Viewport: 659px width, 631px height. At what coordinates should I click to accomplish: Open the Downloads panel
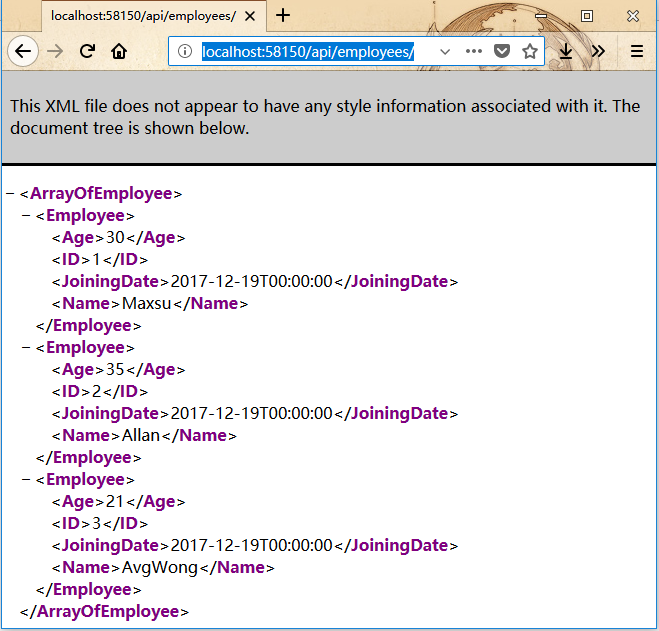566,51
